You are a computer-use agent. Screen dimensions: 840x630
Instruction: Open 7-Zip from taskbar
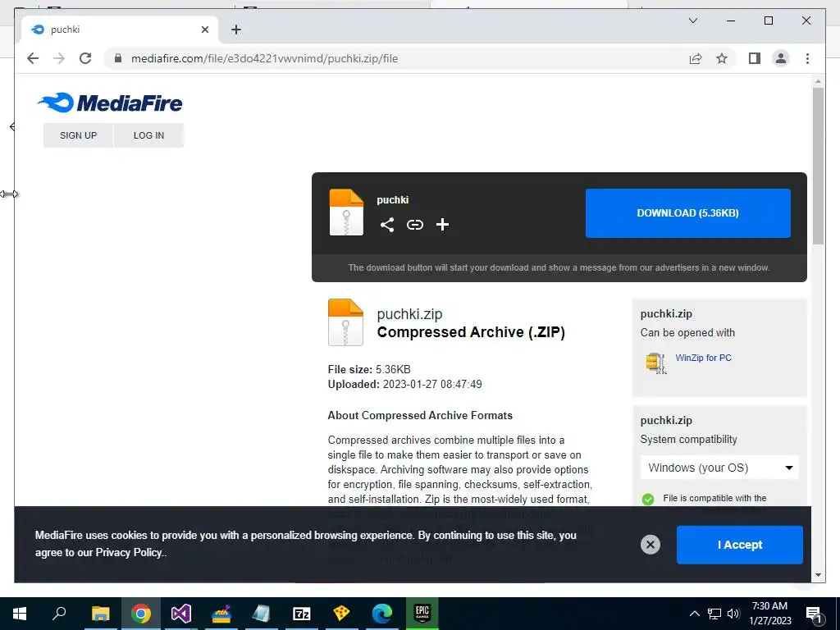point(302,614)
